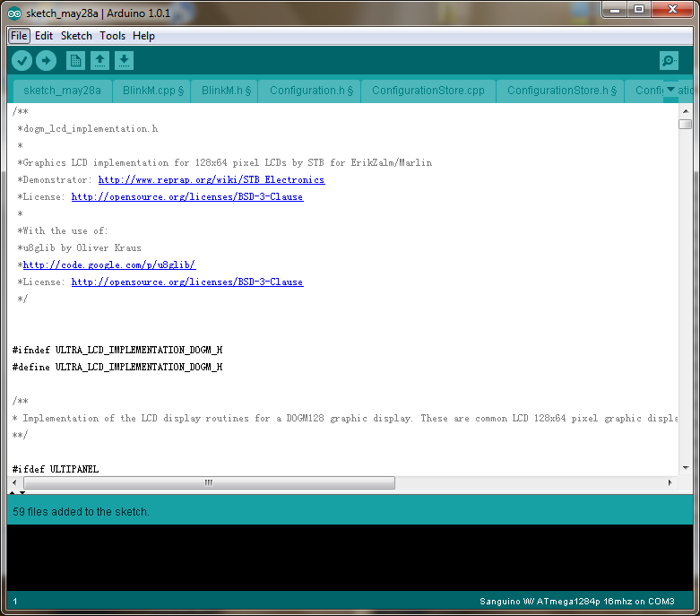Select the ConfigurationStore.cpp tab
The height and width of the screenshot is (616, 700).
[428, 91]
